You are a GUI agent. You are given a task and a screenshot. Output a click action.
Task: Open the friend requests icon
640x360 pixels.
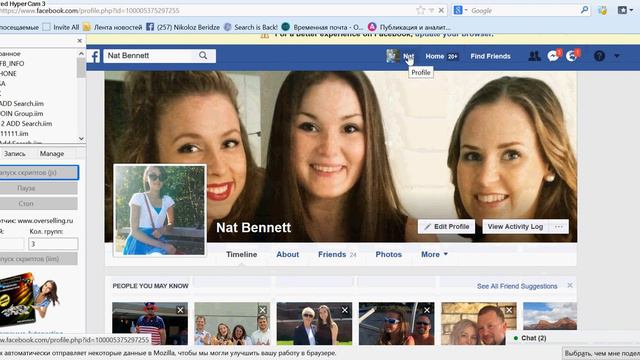534,56
